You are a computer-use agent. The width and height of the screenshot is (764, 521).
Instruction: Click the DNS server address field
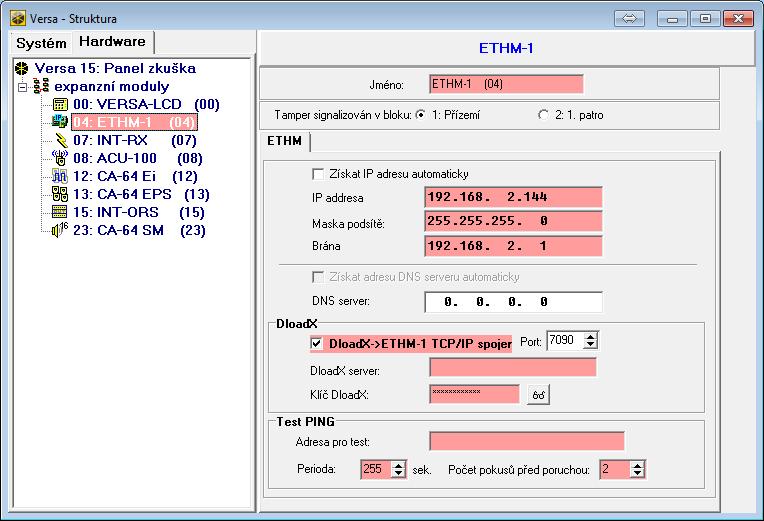pyautogui.click(x=514, y=302)
